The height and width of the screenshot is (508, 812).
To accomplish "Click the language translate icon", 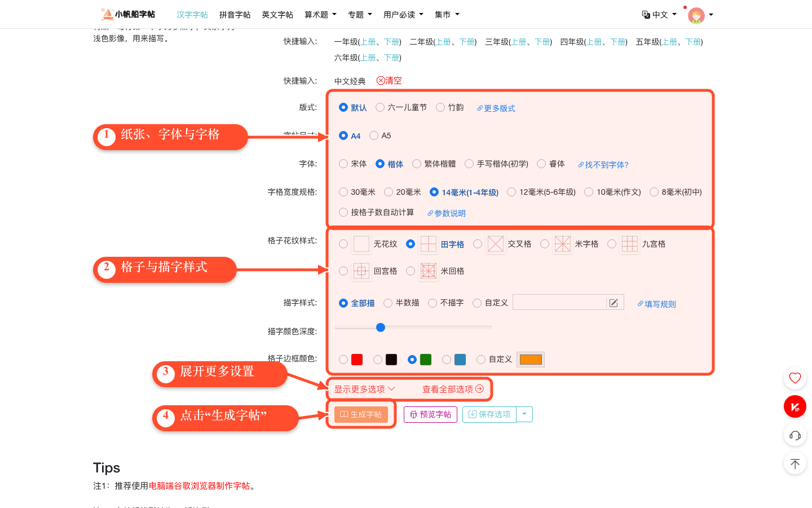I will 646,15.
